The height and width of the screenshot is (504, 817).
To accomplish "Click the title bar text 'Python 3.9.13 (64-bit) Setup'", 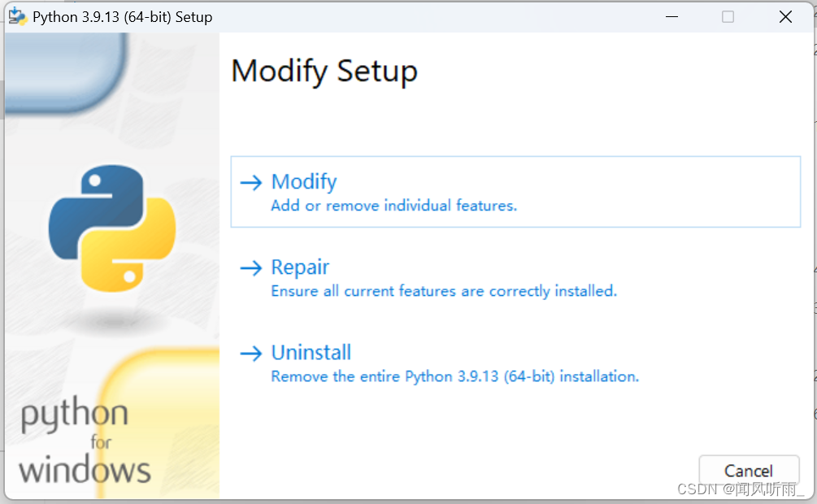I will pos(120,16).
